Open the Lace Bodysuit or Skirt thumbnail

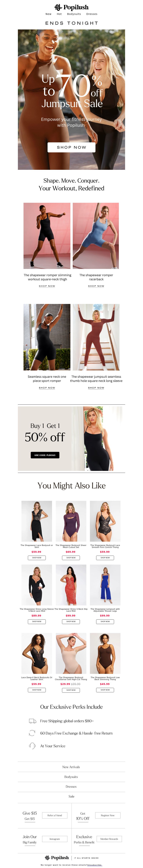(x=37, y=521)
